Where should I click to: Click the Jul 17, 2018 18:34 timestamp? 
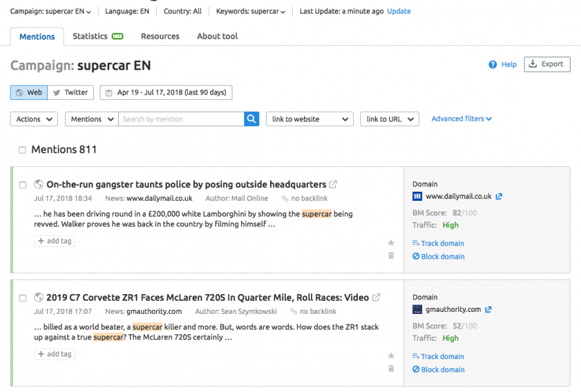click(63, 198)
